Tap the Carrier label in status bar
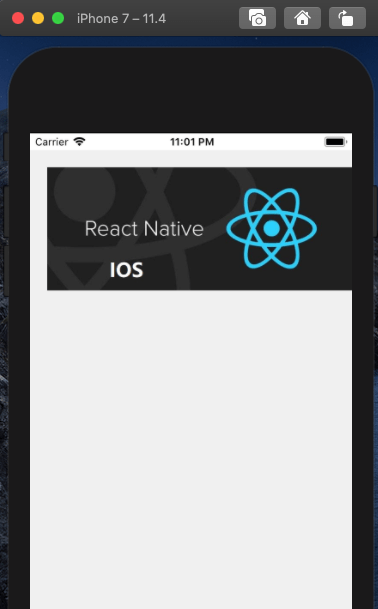 click(52, 142)
